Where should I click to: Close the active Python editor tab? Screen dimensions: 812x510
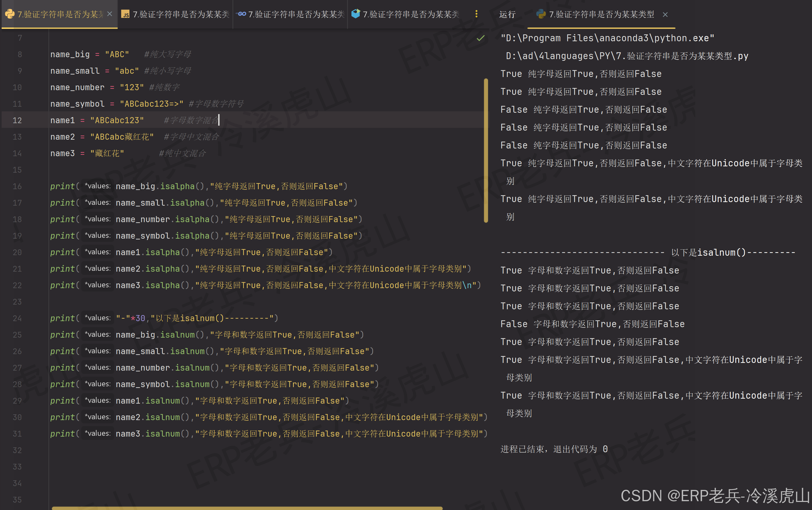coord(110,14)
